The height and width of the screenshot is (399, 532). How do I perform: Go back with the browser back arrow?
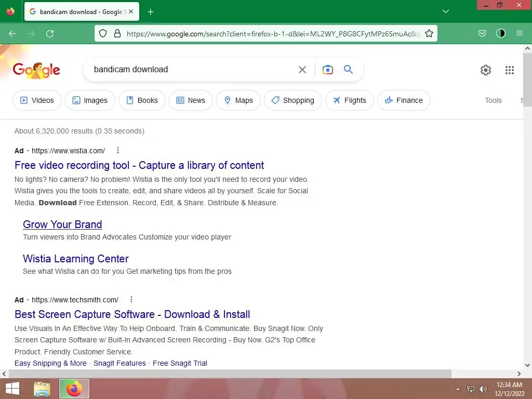tap(12, 34)
